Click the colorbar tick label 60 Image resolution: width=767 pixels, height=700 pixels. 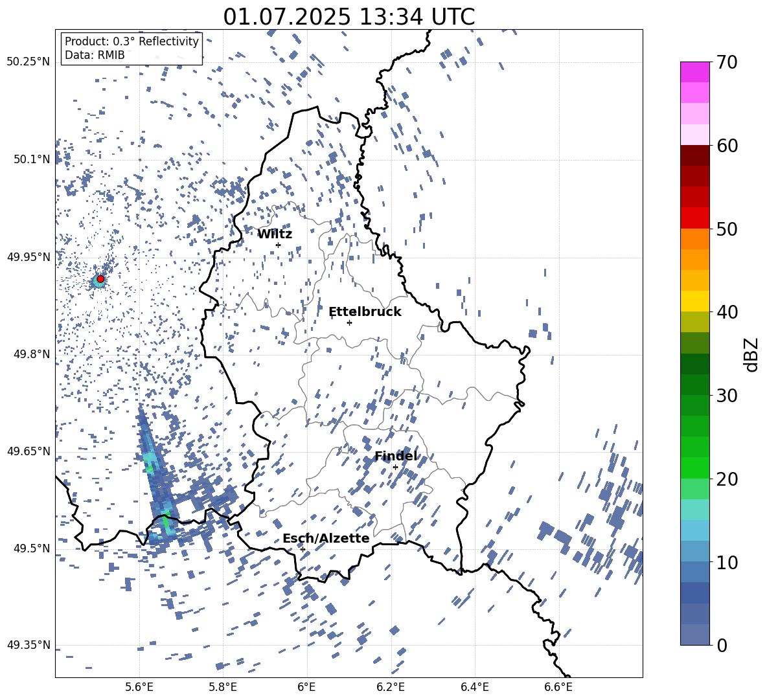click(x=727, y=146)
